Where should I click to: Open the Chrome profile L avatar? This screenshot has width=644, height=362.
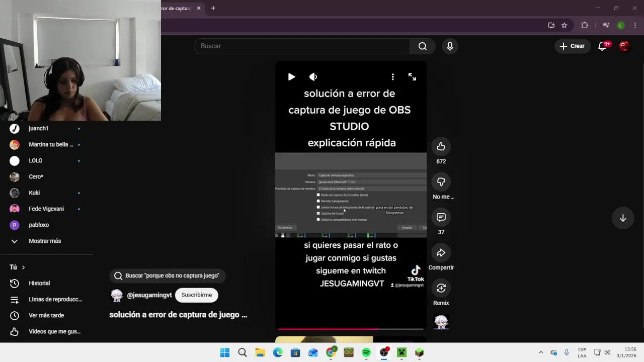(x=621, y=25)
